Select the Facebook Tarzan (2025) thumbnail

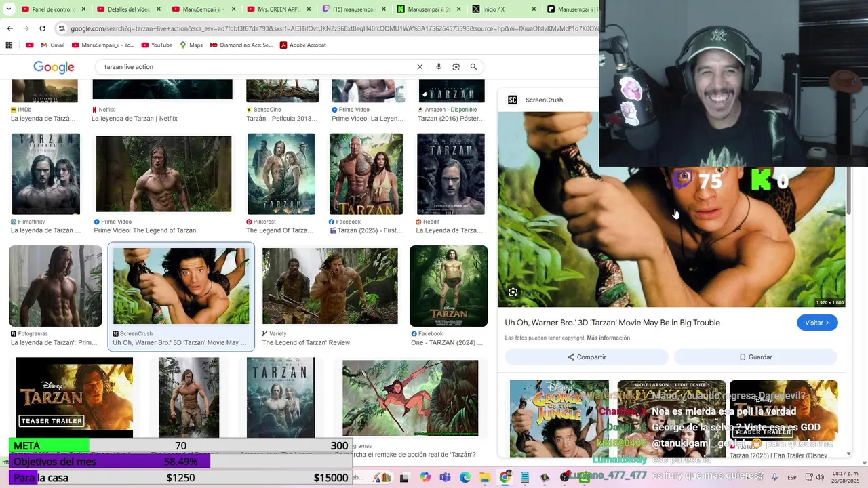coord(366,174)
